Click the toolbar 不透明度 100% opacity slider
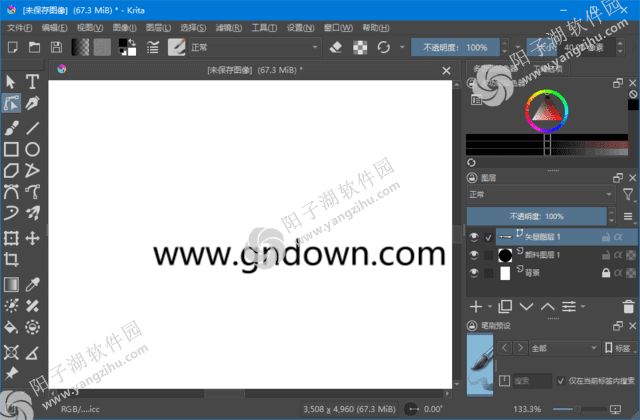This screenshot has height=420, width=640. (x=455, y=47)
